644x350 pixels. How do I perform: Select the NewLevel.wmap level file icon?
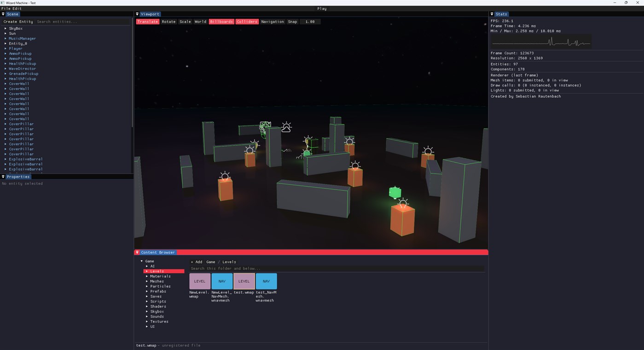[x=200, y=281]
